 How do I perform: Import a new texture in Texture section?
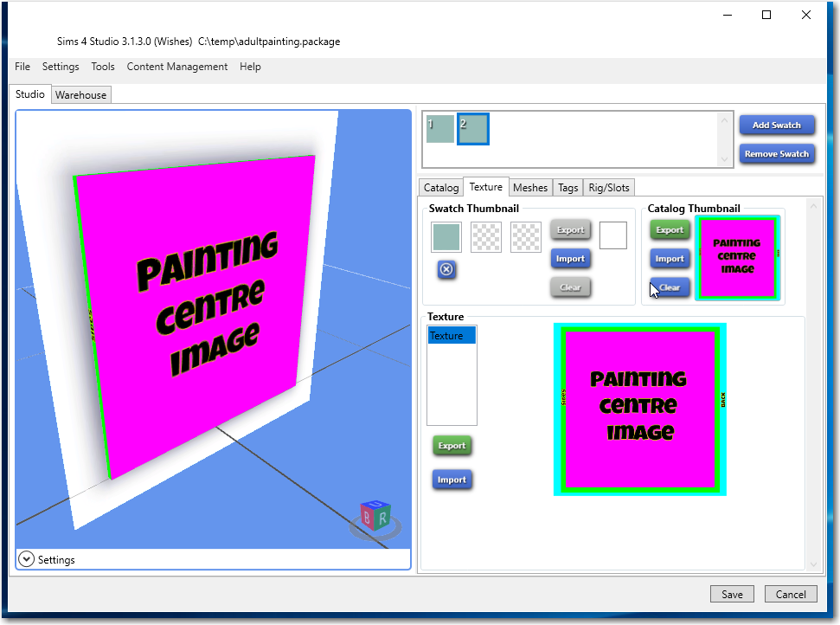click(452, 480)
